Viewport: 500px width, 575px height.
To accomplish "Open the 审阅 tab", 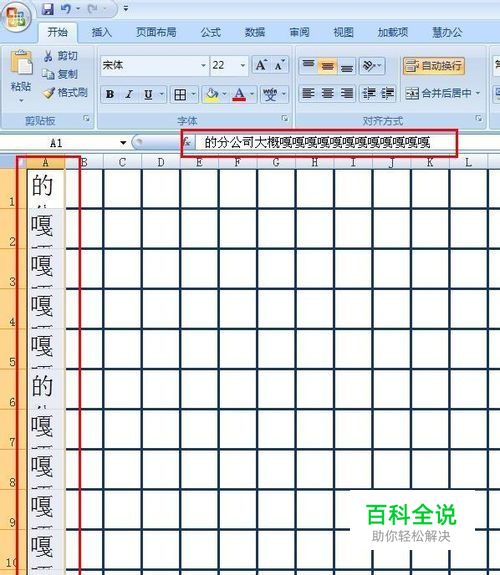I will tap(299, 32).
